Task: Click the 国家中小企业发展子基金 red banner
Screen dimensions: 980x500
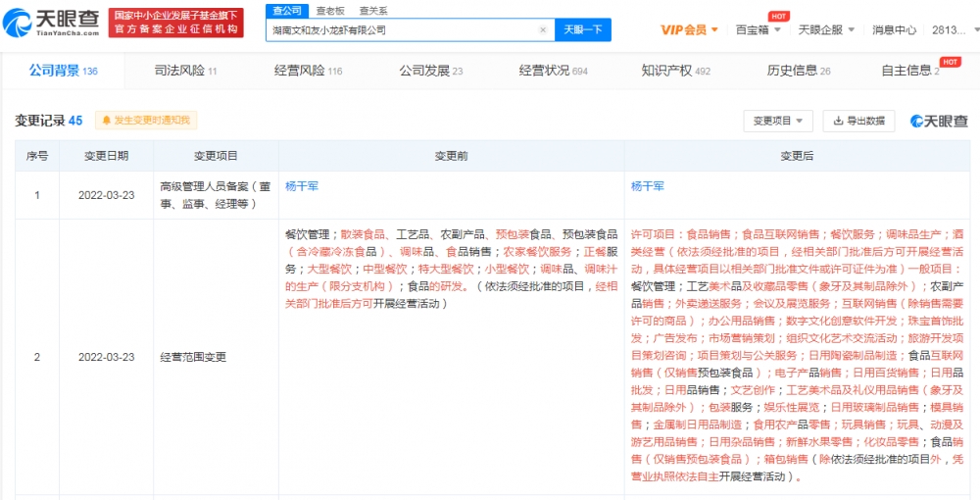Action: (176, 24)
